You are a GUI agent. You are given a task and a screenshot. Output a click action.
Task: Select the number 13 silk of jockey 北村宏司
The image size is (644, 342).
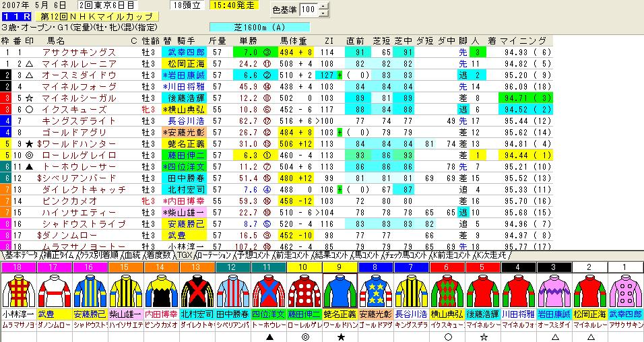coord(197,291)
